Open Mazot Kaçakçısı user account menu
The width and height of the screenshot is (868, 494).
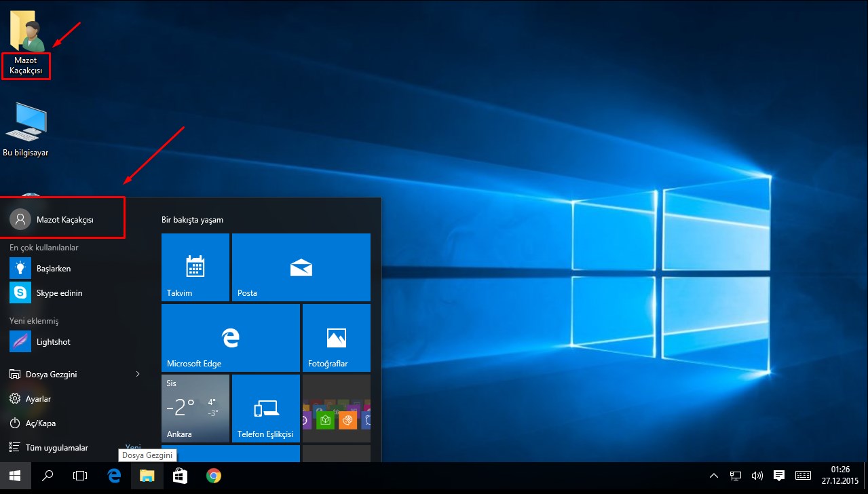tap(64, 219)
